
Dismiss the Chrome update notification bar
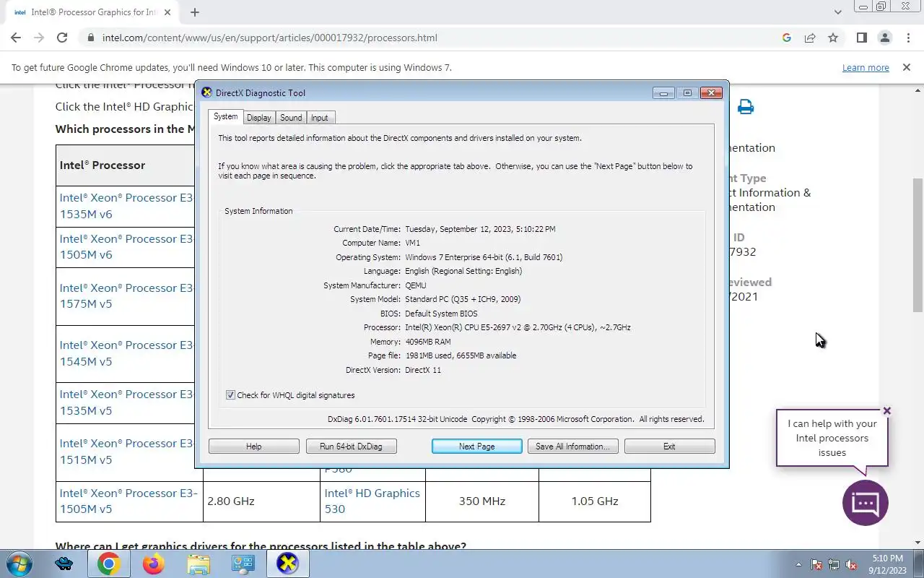(x=907, y=67)
